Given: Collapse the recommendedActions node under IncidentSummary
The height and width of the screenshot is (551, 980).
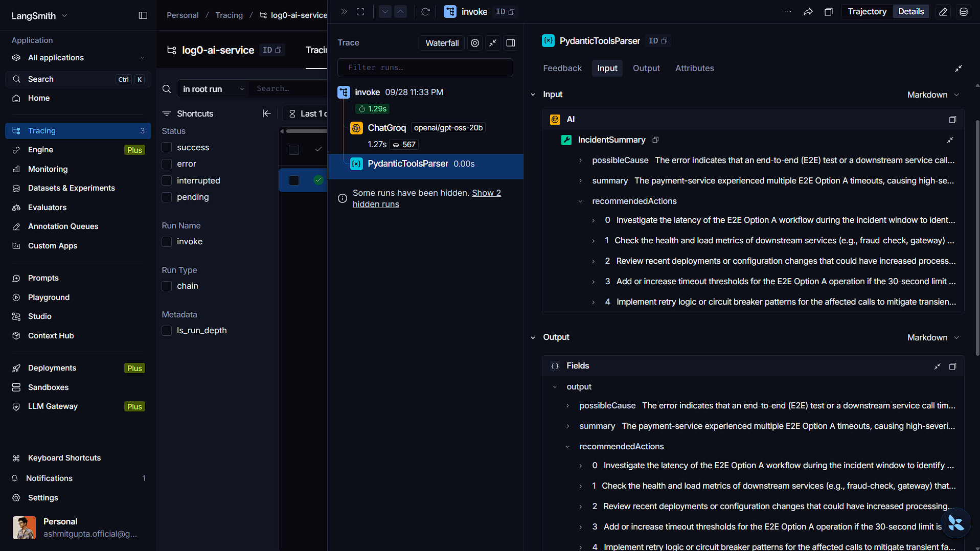Looking at the screenshot, I should pos(580,201).
